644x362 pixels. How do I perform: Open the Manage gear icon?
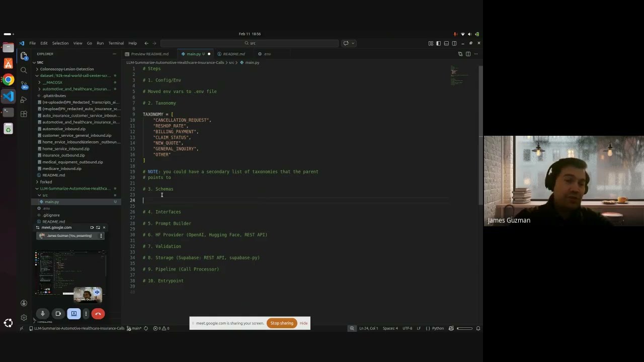[x=24, y=318]
